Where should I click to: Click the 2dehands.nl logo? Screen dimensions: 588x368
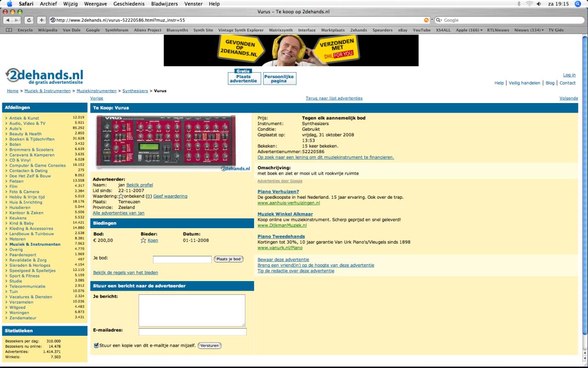45,76
